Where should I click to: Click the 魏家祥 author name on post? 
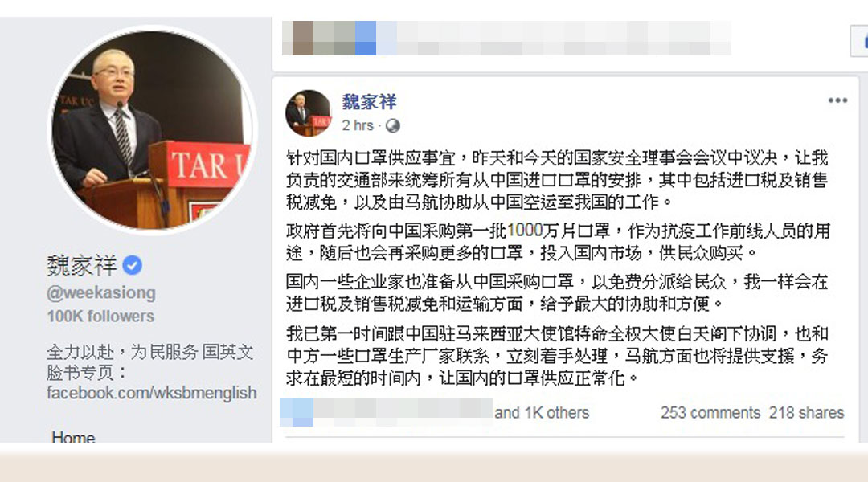[369, 102]
